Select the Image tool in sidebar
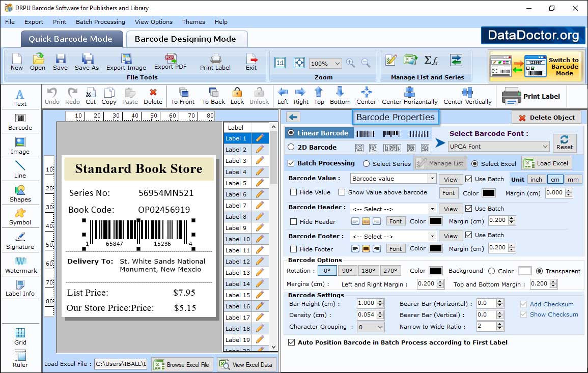 tap(20, 146)
